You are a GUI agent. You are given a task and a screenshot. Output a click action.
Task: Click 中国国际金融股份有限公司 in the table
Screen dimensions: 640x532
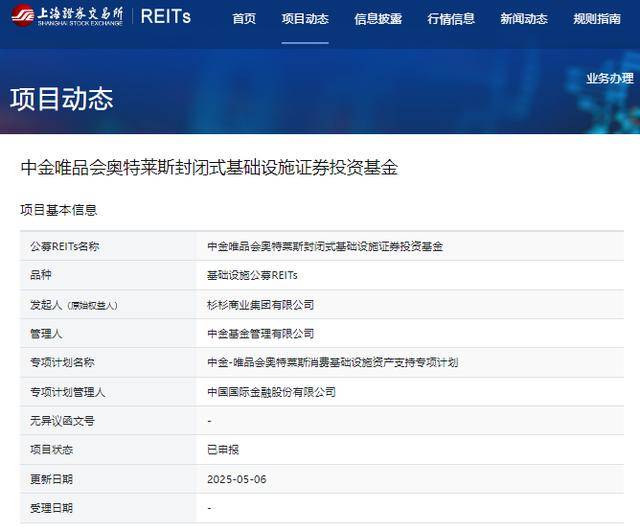pos(271,392)
